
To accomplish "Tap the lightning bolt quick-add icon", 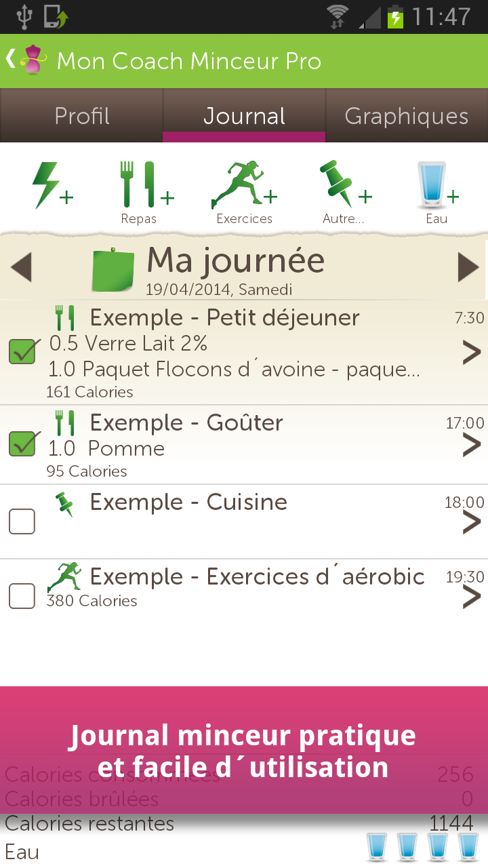I will [x=52, y=186].
